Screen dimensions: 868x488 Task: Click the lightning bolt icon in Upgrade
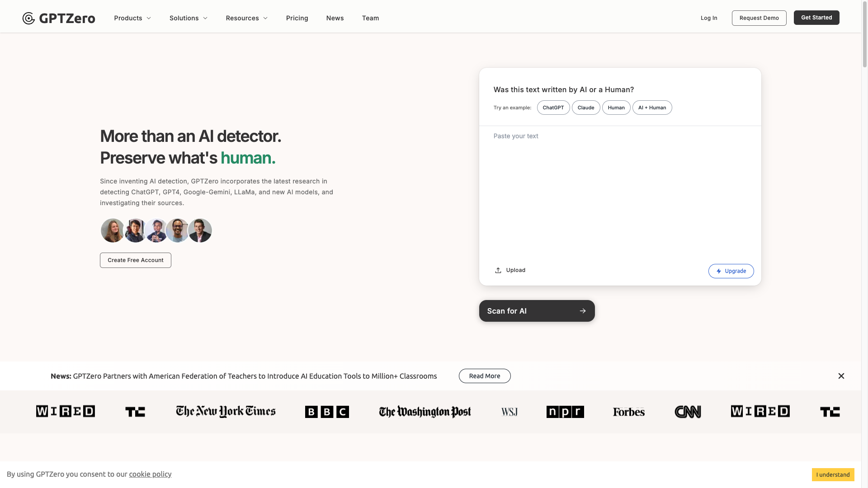pyautogui.click(x=719, y=271)
